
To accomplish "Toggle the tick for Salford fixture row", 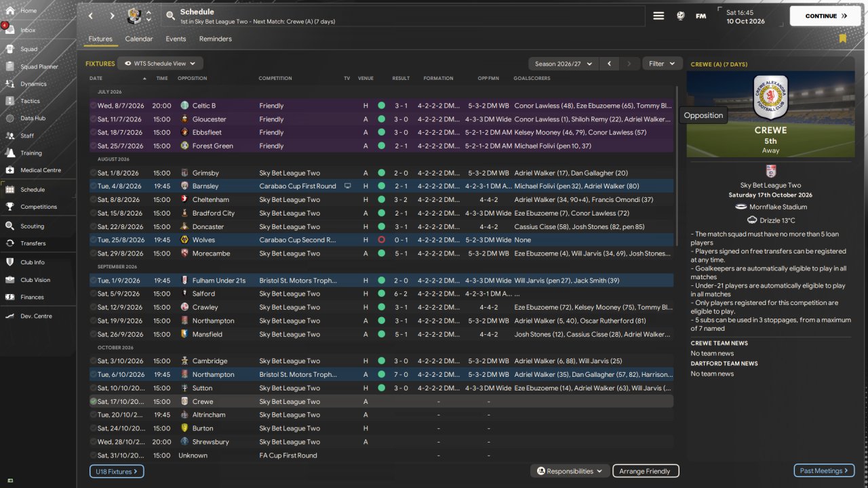I will [x=94, y=293].
